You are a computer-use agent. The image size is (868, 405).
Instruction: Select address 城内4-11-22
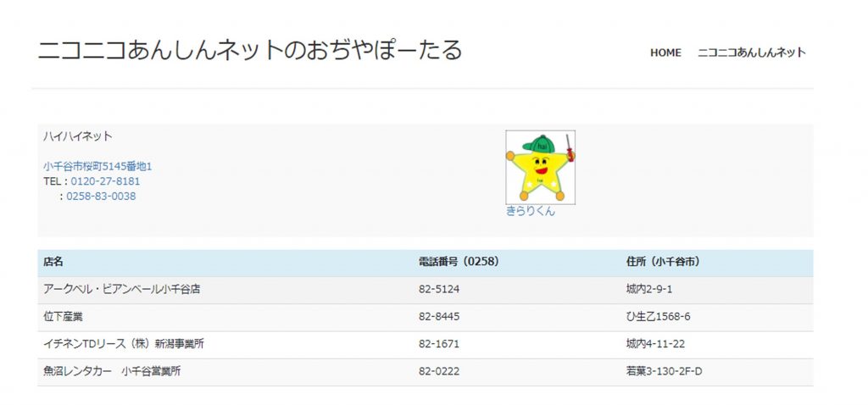pyautogui.click(x=655, y=344)
